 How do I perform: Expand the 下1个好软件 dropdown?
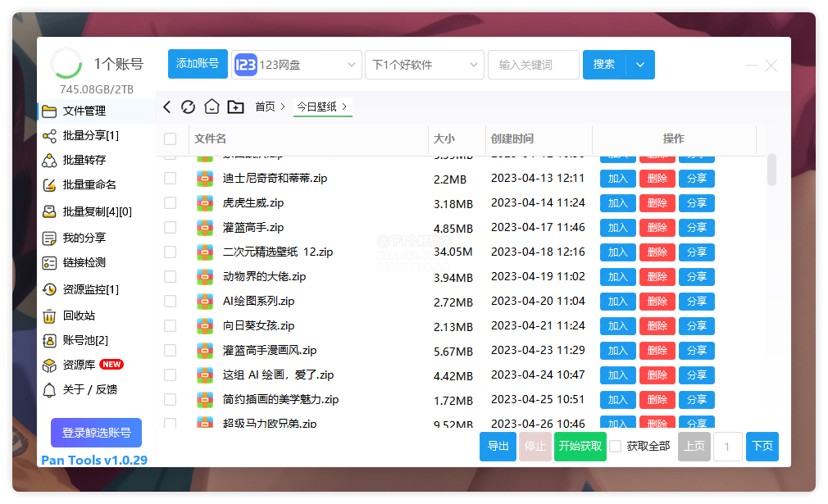[x=424, y=64]
